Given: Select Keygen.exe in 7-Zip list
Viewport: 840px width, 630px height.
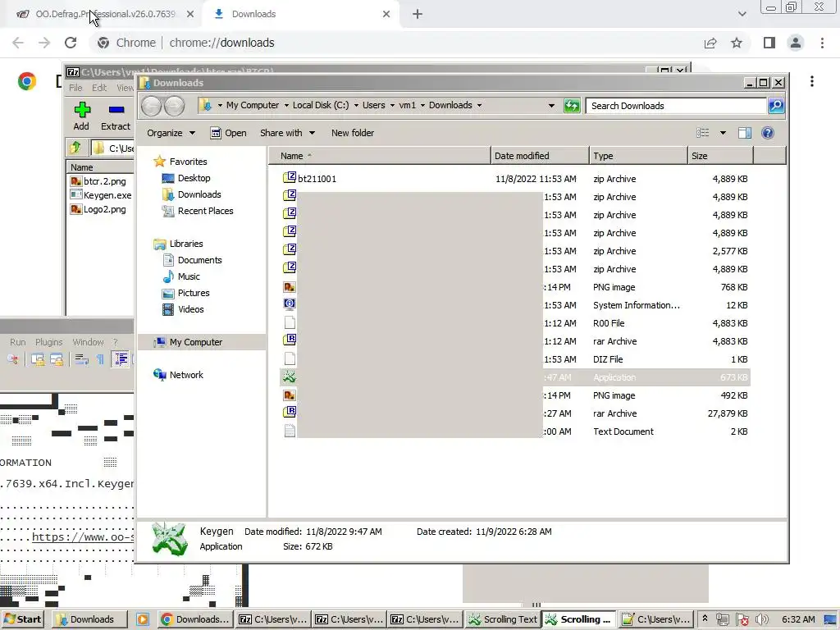Looking at the screenshot, I should click(101, 195).
